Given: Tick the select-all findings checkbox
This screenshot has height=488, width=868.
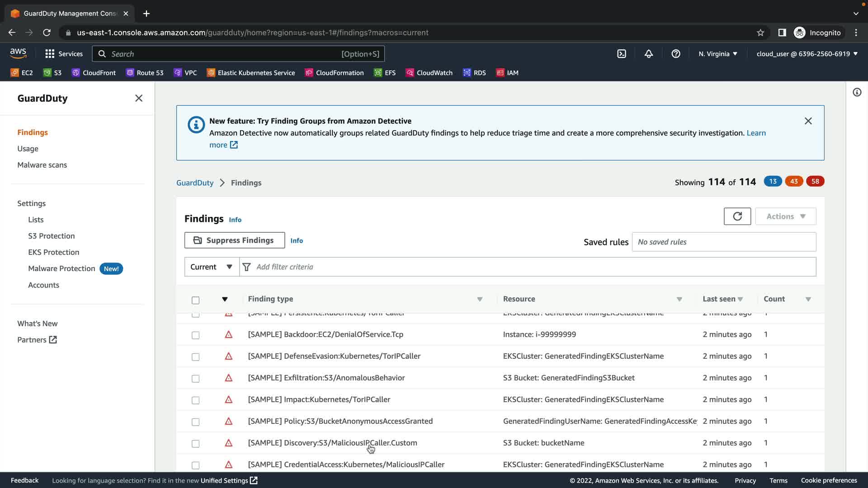Looking at the screenshot, I should (x=195, y=300).
